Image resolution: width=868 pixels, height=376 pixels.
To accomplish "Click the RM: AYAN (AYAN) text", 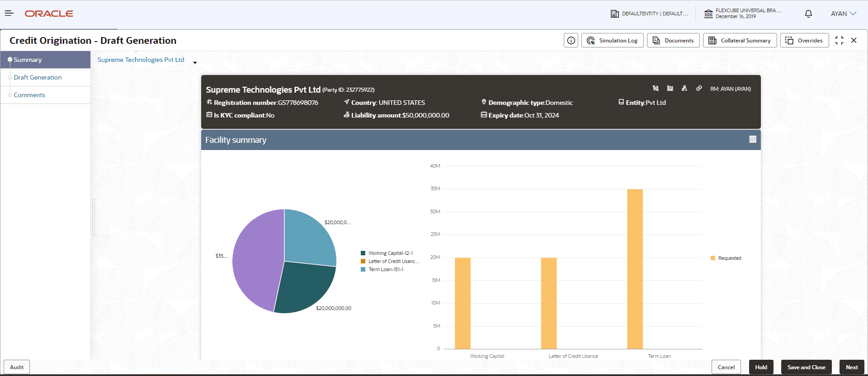I will click(731, 89).
